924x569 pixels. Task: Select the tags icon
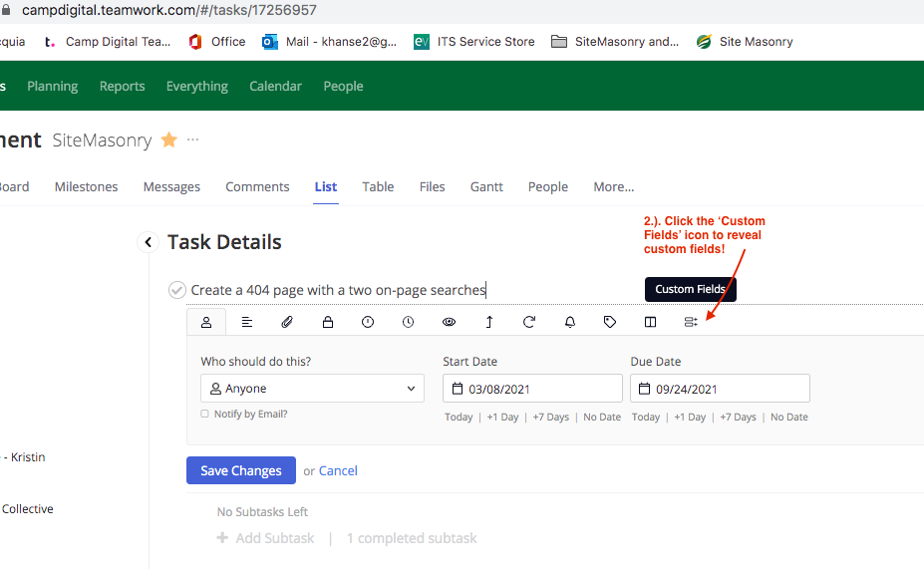(x=610, y=322)
